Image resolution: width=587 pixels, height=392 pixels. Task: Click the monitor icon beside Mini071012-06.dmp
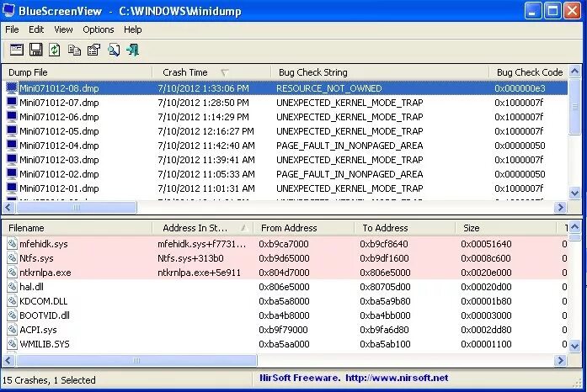coord(12,116)
